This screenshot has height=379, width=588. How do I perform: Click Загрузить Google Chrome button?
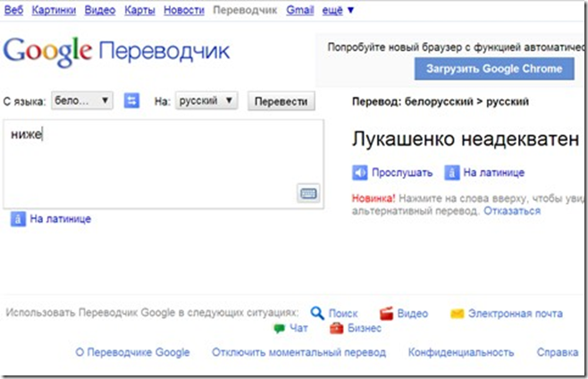pyautogui.click(x=494, y=69)
